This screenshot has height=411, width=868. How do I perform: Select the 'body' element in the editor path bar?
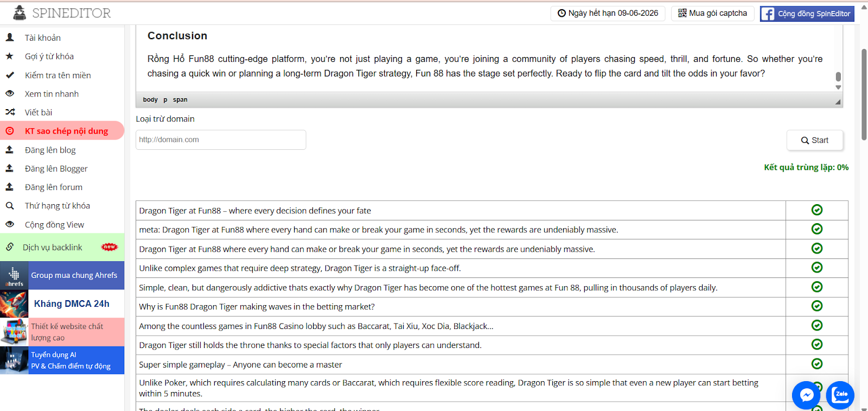150,99
